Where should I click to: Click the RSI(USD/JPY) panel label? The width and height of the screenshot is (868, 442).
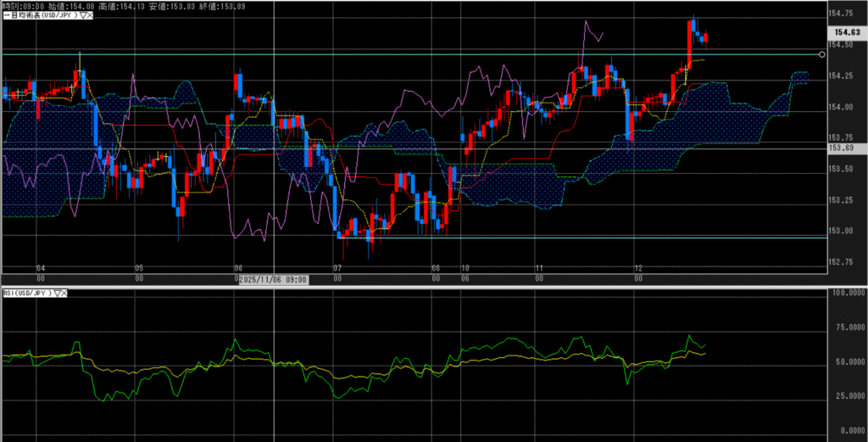coord(27,293)
